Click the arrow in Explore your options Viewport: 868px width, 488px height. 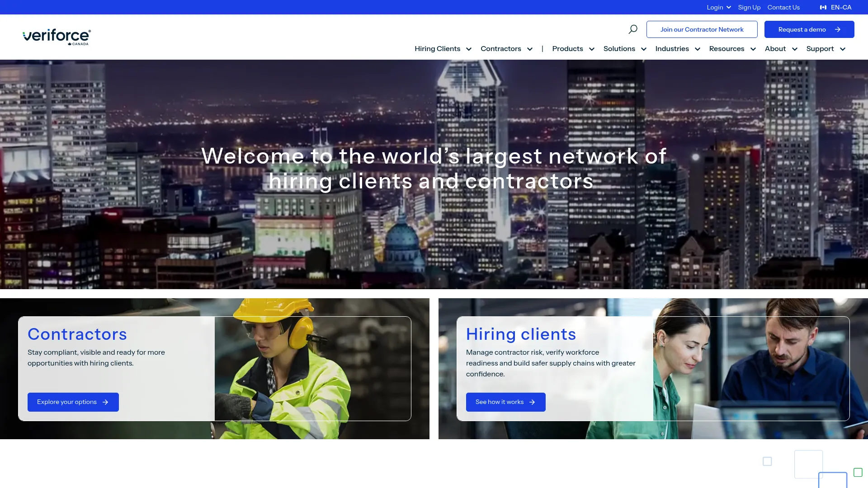105,402
